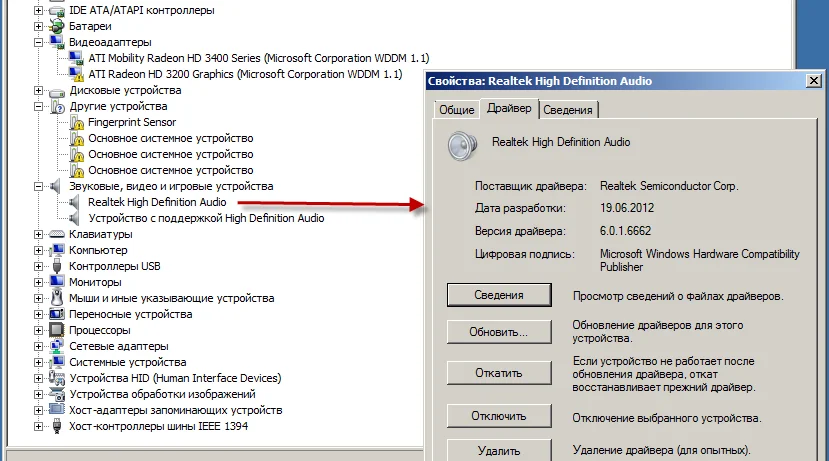The image size is (829, 461).
Task: Close the Realtek properties dialog
Action: (814, 81)
